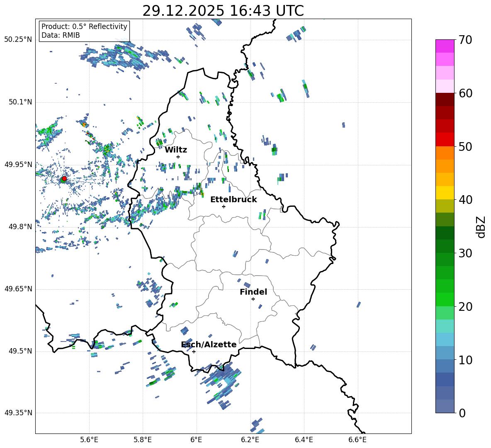Click the colorbar tick label 20
The image size is (491, 448).
[x=466, y=307]
